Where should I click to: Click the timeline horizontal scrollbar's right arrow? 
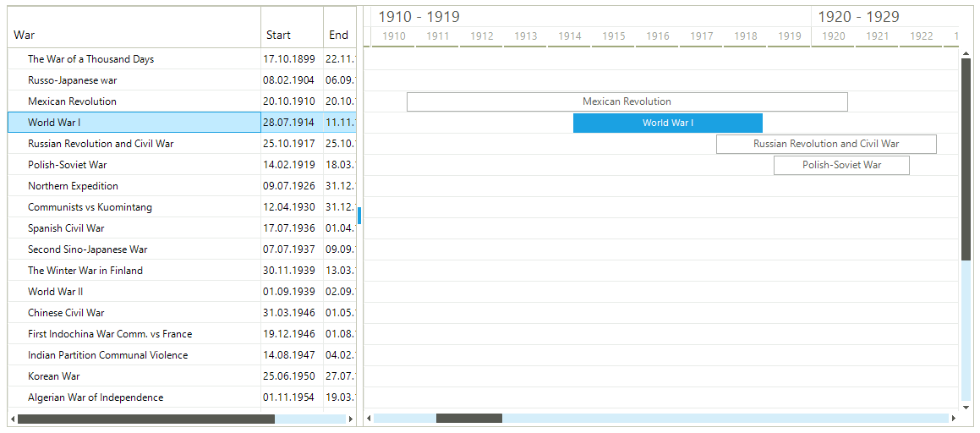[954, 419]
